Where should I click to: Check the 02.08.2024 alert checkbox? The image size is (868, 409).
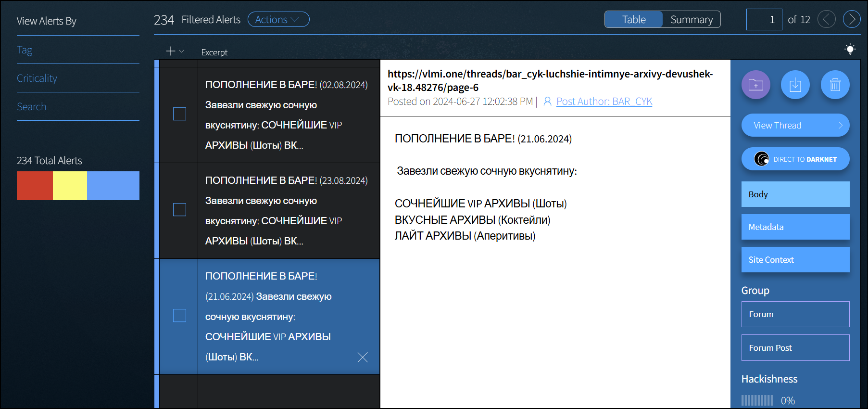point(179,114)
